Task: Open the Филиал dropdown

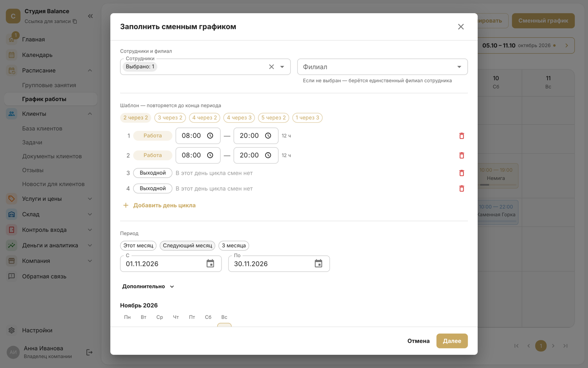Action: pos(382,67)
